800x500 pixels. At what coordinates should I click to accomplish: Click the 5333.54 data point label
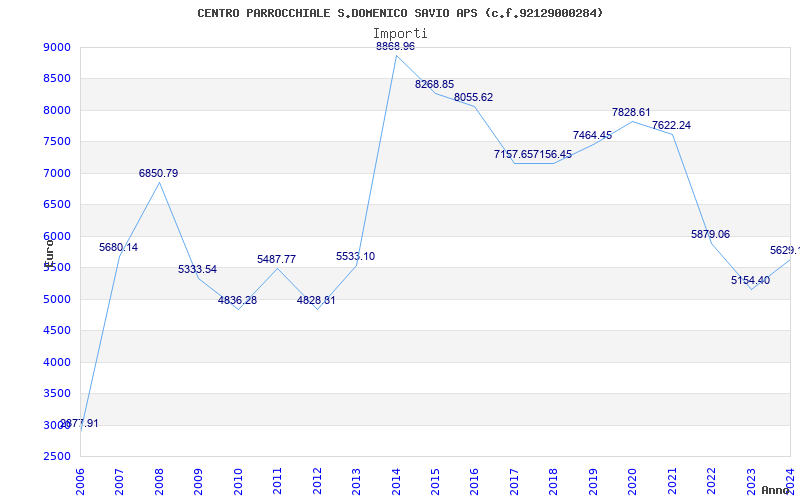pyautogui.click(x=197, y=269)
